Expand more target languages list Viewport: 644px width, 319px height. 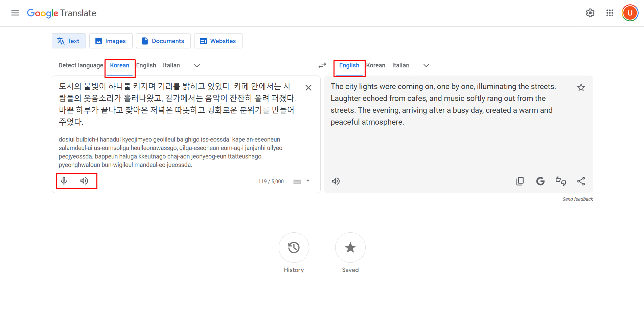click(427, 65)
